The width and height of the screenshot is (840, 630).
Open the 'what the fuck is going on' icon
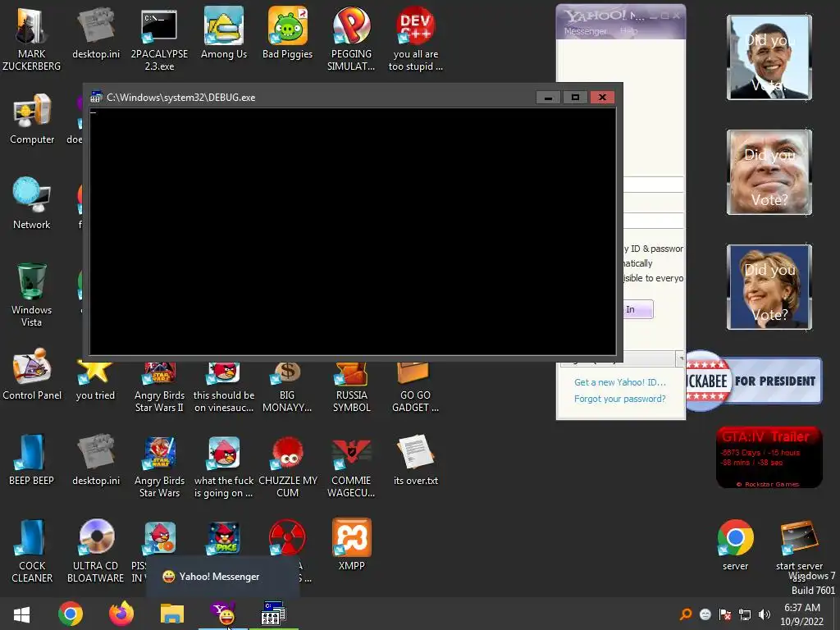point(224,466)
